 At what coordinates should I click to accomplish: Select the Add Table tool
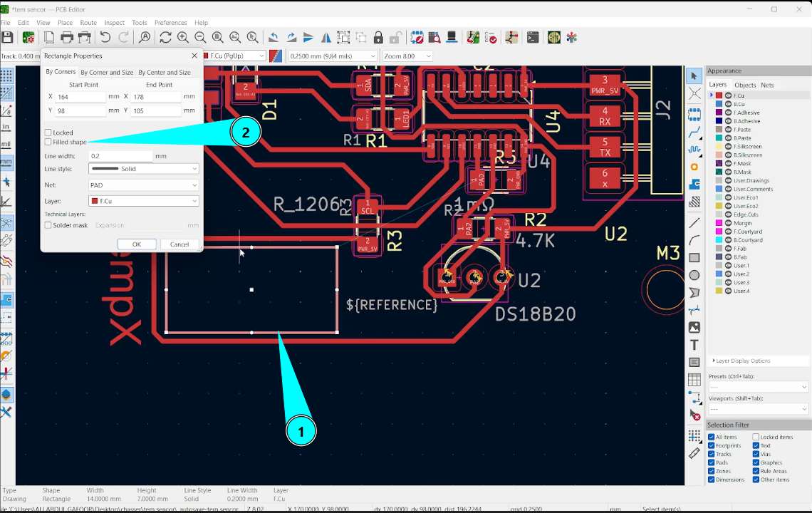(x=694, y=379)
